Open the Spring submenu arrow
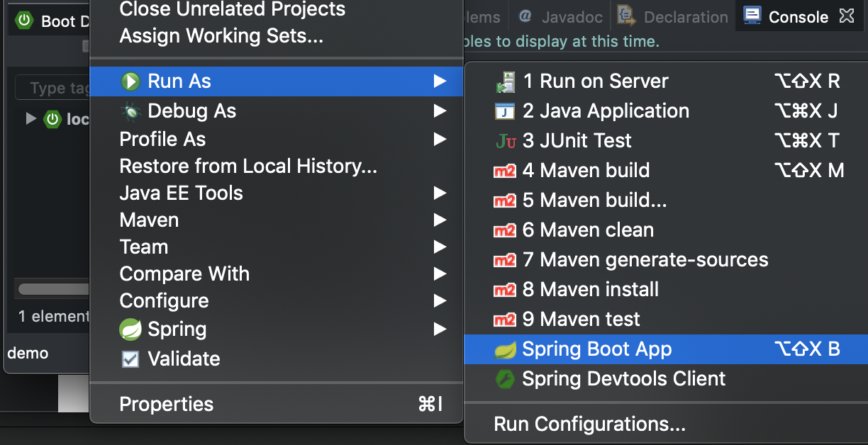 [440, 329]
